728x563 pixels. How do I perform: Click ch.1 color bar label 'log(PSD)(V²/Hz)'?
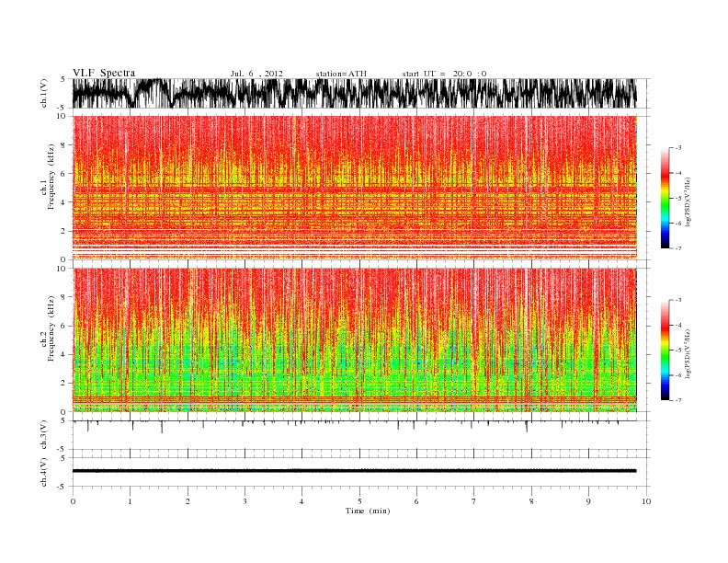[688, 201]
